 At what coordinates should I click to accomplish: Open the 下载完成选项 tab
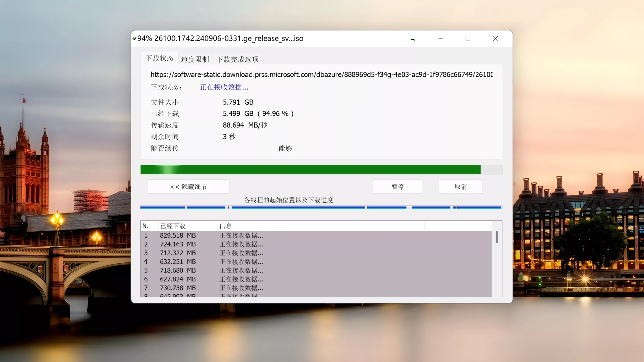(x=237, y=59)
